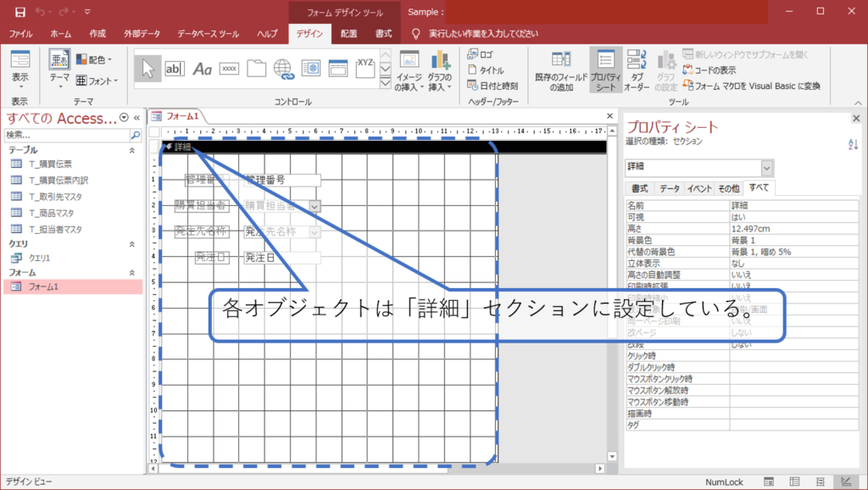Toggle the プロパティシート property sheet button
The image size is (868, 490).
pos(605,70)
